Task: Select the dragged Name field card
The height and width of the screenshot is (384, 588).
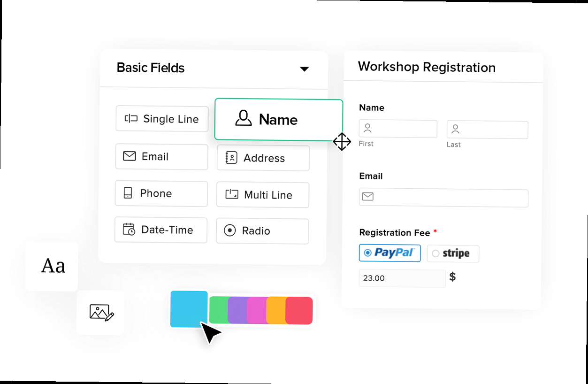Action: point(278,119)
